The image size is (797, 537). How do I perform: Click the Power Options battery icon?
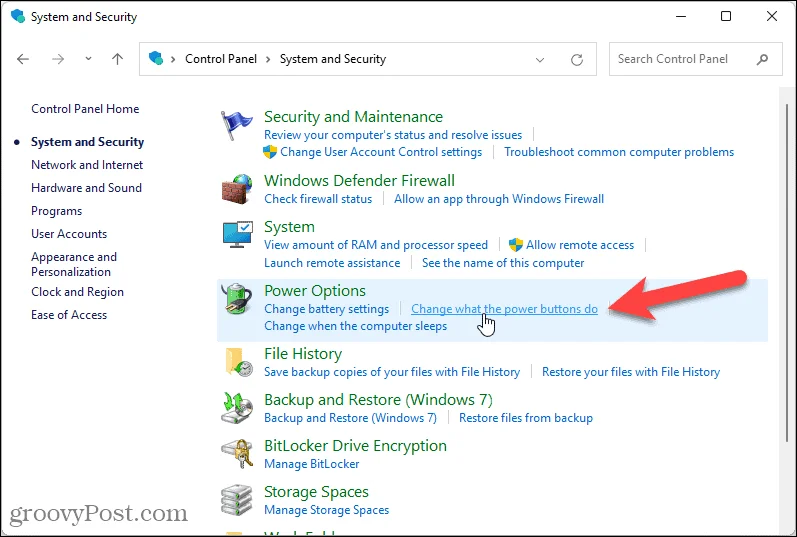pos(237,300)
